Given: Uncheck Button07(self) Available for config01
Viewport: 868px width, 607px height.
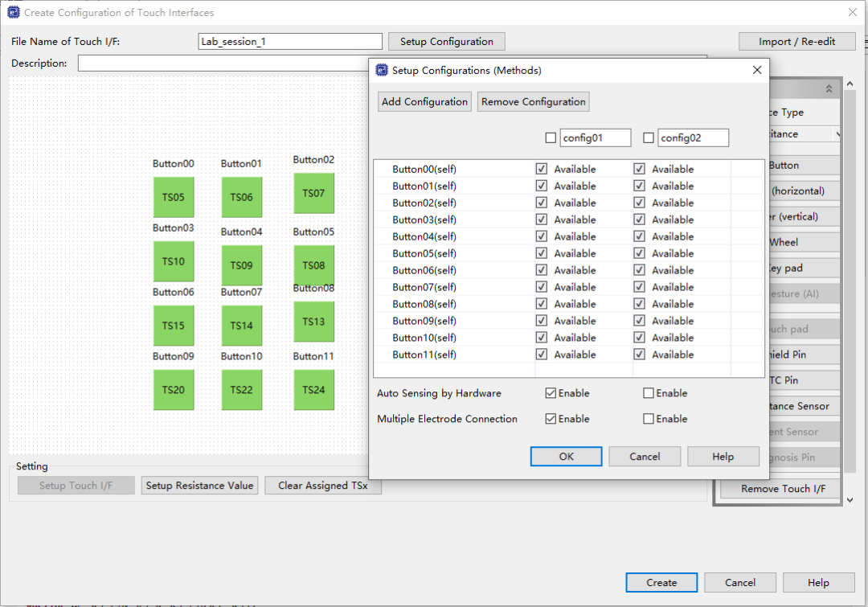Looking at the screenshot, I should coord(542,287).
